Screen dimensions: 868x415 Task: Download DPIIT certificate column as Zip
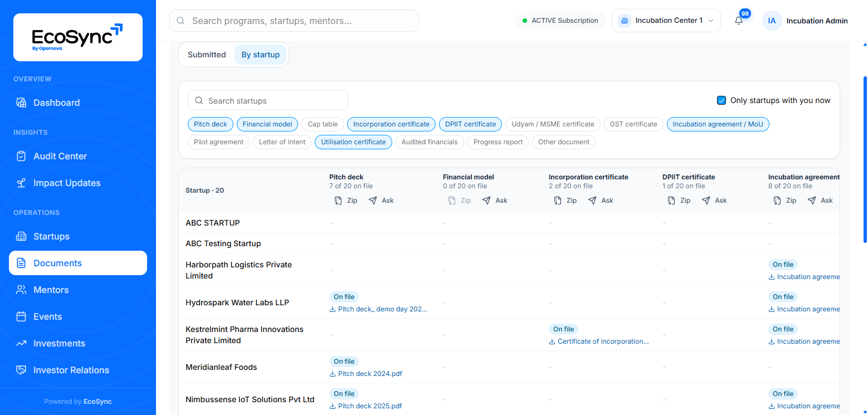pyautogui.click(x=679, y=201)
